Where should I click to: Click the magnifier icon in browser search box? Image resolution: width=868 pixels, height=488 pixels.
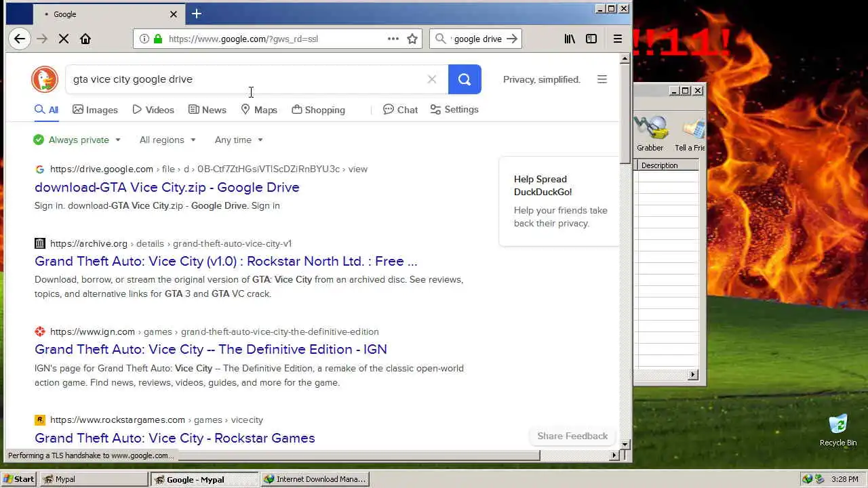pos(441,39)
